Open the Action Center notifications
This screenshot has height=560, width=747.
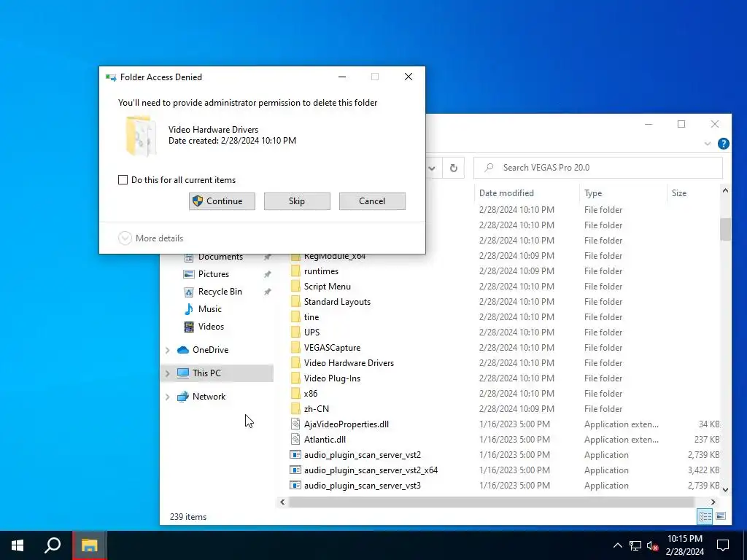click(723, 545)
